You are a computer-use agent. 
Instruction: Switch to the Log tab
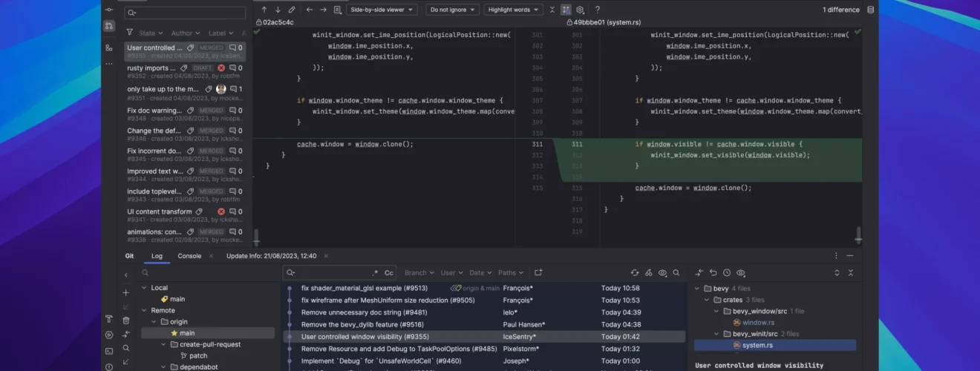157,256
